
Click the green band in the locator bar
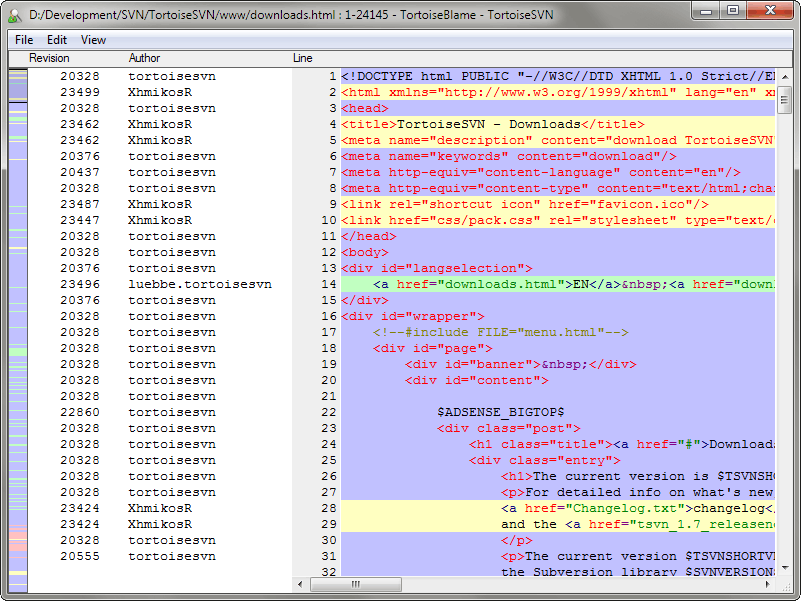(18, 352)
